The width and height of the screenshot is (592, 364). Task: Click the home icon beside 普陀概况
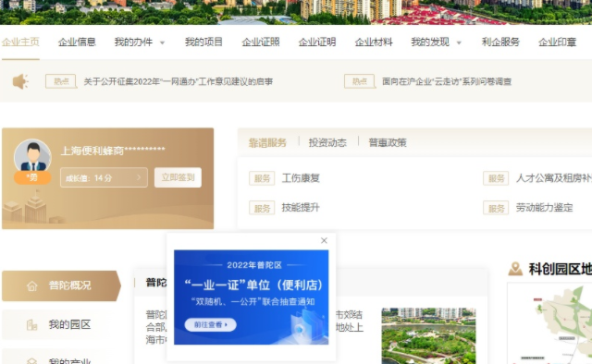coord(32,286)
